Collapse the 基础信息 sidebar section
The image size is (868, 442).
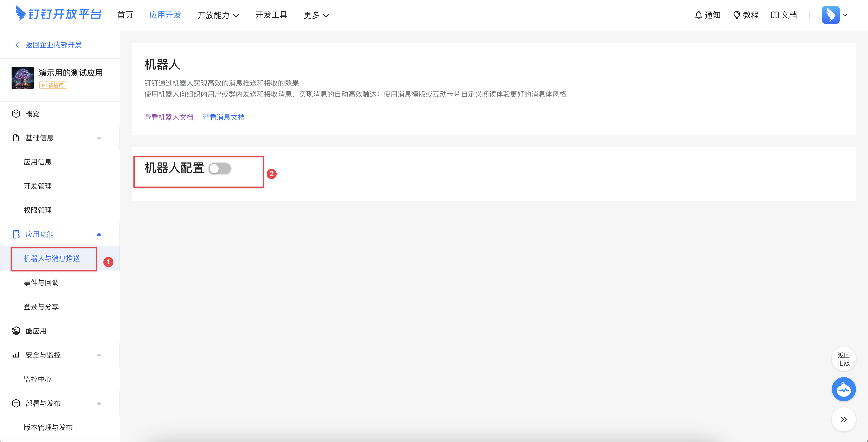pyautogui.click(x=99, y=138)
